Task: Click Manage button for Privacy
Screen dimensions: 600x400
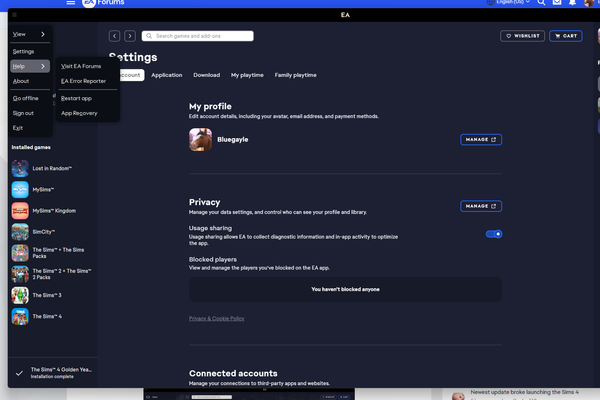Action: [481, 206]
